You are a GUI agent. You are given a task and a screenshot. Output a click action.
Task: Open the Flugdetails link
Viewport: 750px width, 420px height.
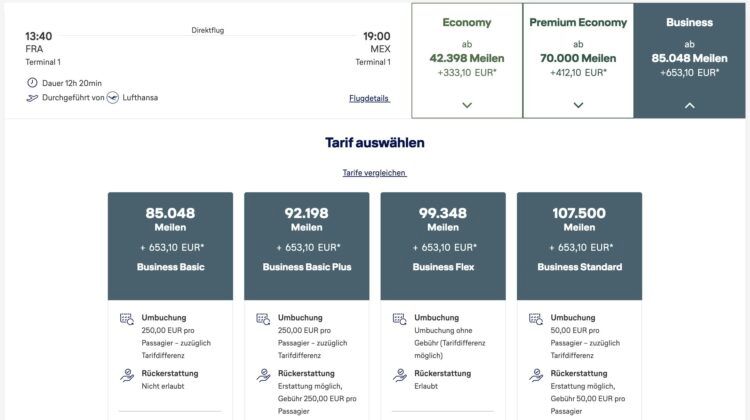369,98
